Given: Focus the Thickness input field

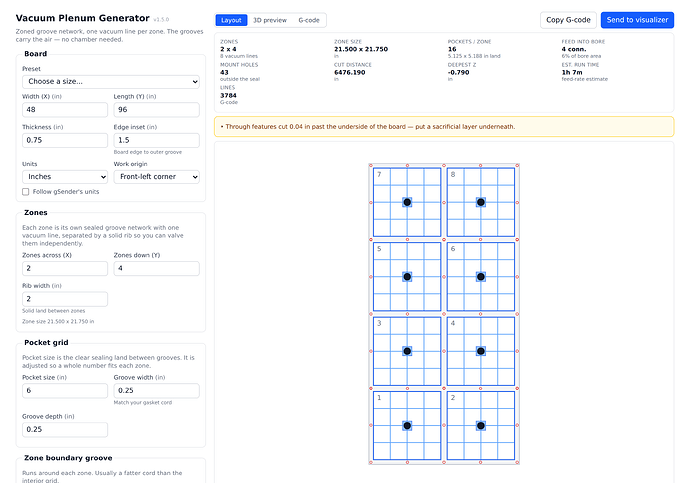Looking at the screenshot, I should point(65,140).
